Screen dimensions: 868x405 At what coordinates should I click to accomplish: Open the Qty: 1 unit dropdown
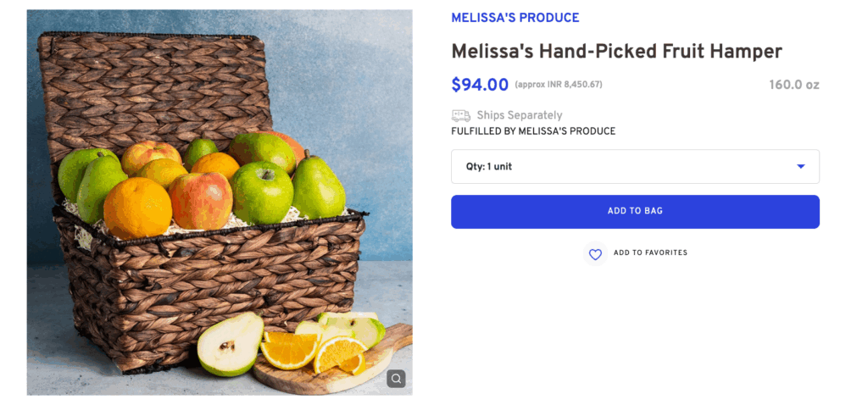(634, 167)
